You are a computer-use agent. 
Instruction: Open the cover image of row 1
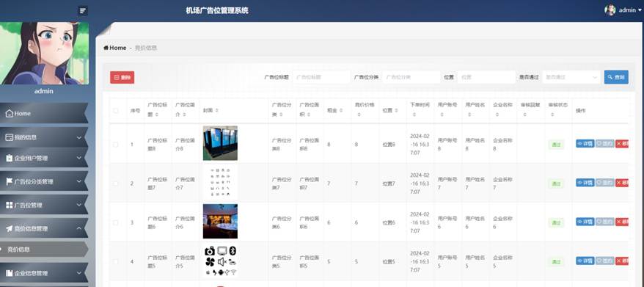click(220, 143)
